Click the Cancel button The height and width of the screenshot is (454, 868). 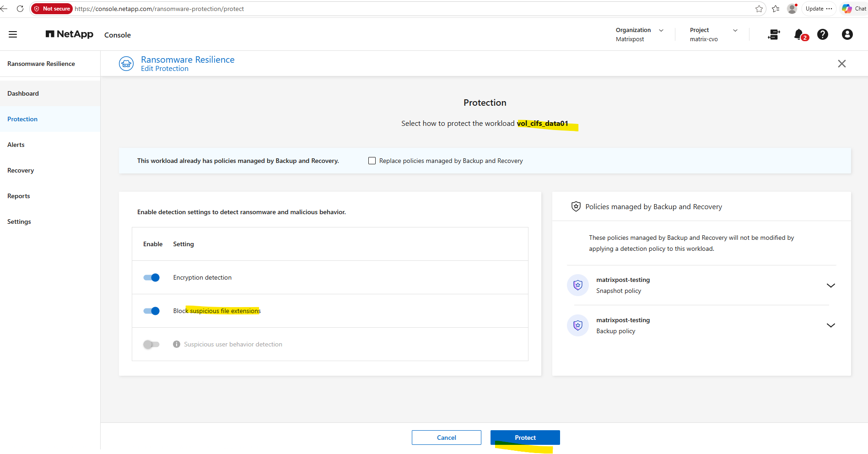[447, 438]
